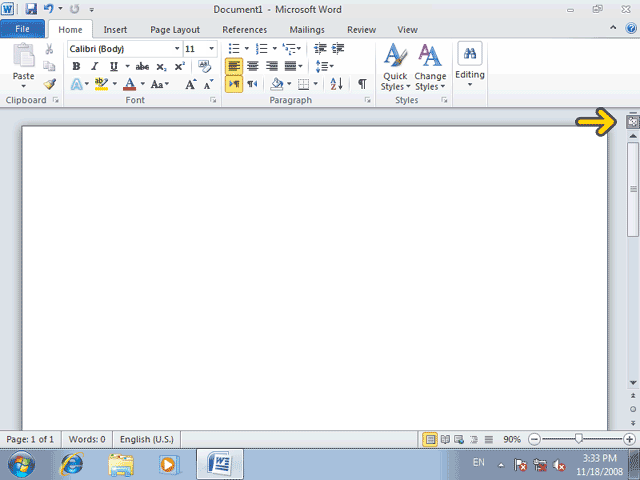Clear formatting with the eraser icon
Image resolution: width=640 pixels, height=480 pixels.
(x=204, y=66)
